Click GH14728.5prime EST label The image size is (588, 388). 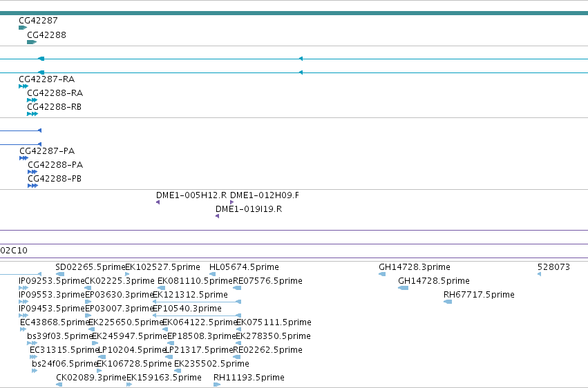click(433, 281)
